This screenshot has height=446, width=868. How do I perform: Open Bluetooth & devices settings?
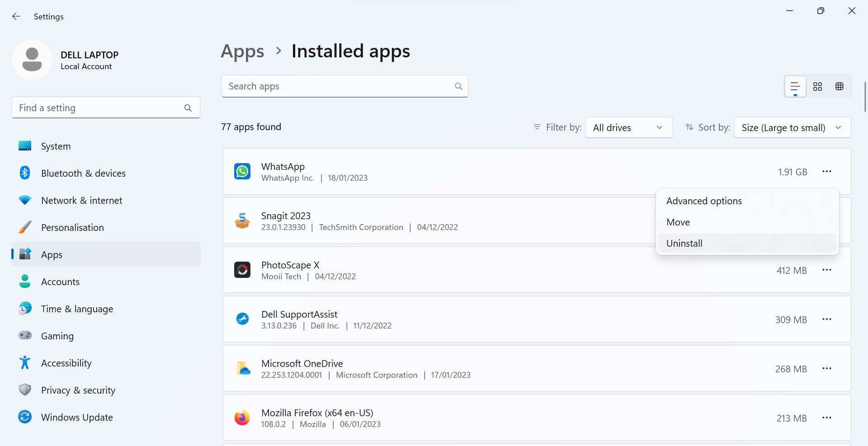106,173
